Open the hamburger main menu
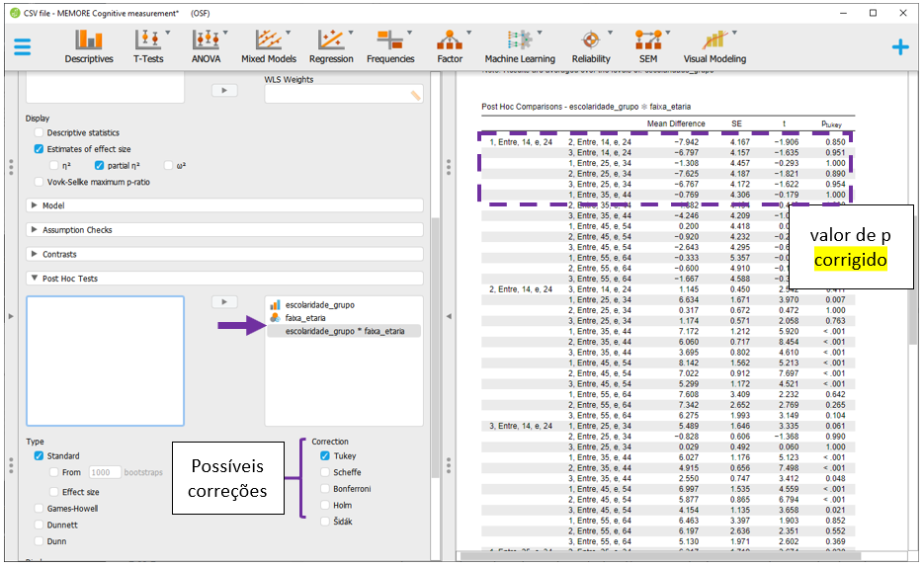 [23, 46]
